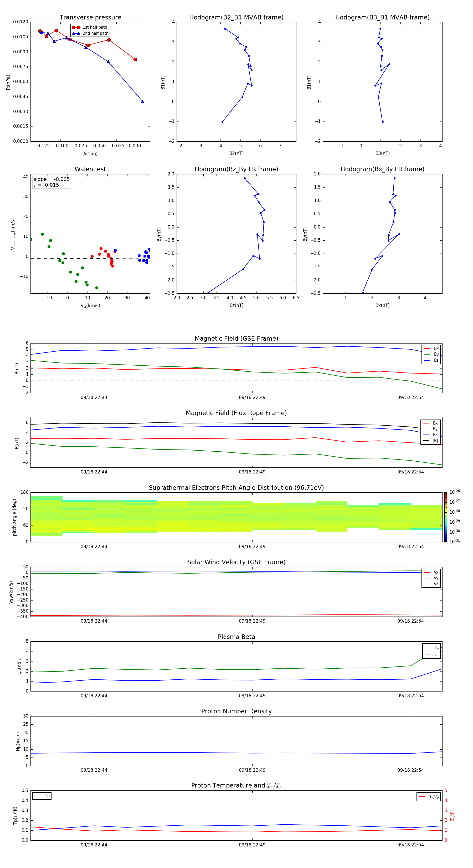Click the 'Vsw(km/s)' y-axis label

click(11, 592)
